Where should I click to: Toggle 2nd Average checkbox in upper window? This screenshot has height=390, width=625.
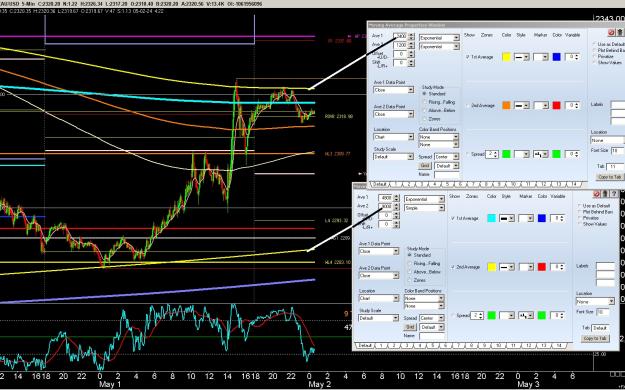tap(468, 106)
